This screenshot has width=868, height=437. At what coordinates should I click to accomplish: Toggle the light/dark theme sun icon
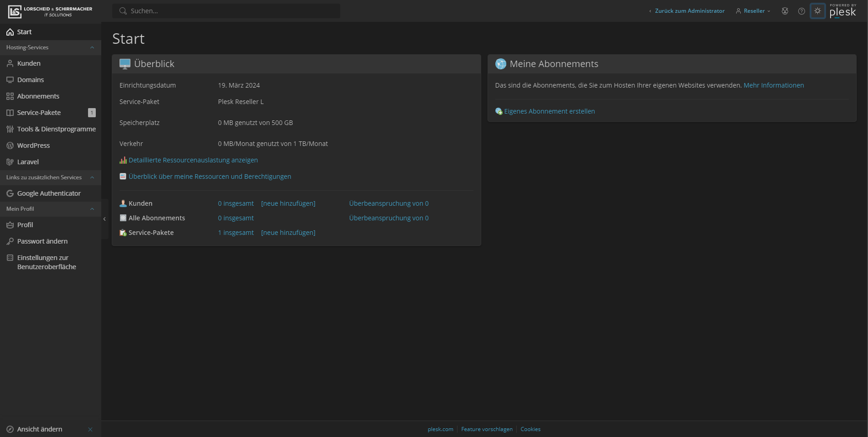817,11
